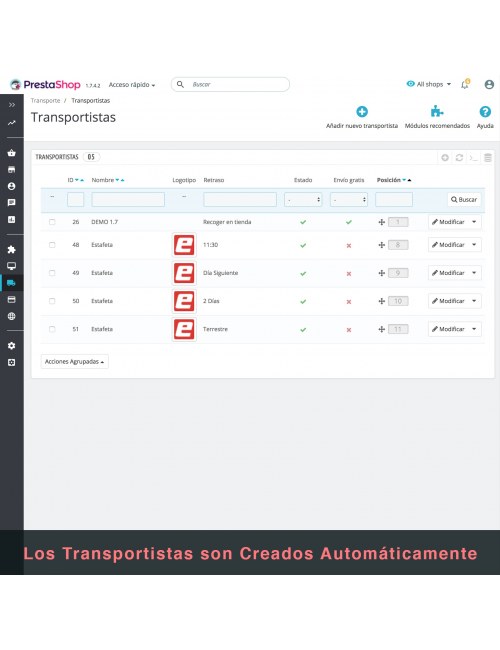The height and width of the screenshot is (650, 500).
Task: Open Estado filter dropdown
Action: tap(303, 199)
